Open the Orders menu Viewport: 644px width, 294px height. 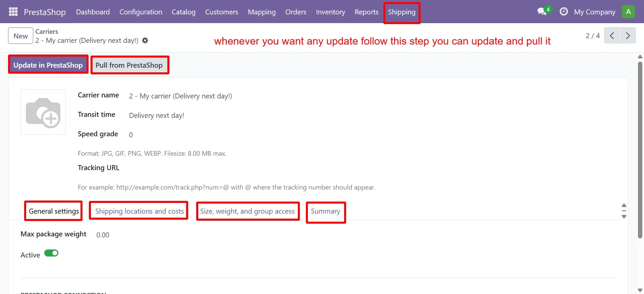(x=296, y=12)
